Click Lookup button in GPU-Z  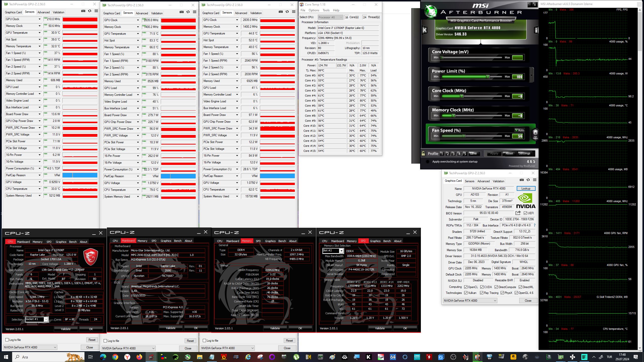526,189
